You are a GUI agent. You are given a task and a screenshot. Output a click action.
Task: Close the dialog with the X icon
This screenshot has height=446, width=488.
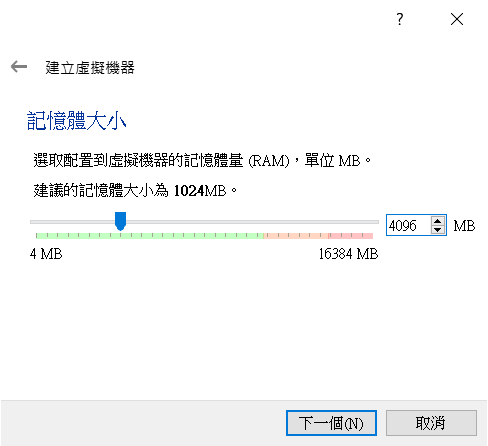pyautogui.click(x=457, y=19)
